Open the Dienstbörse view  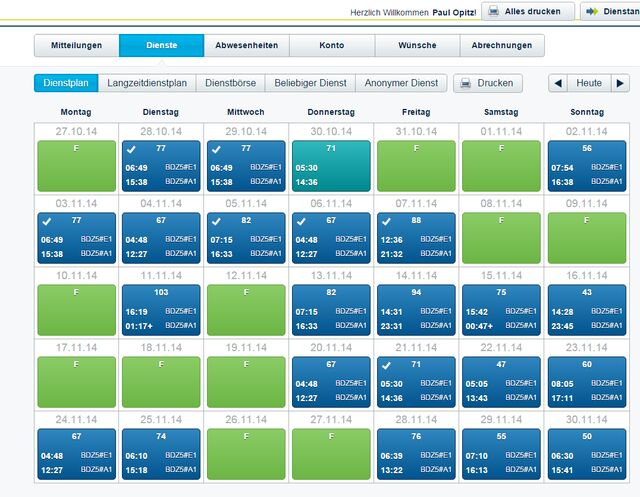tap(231, 83)
